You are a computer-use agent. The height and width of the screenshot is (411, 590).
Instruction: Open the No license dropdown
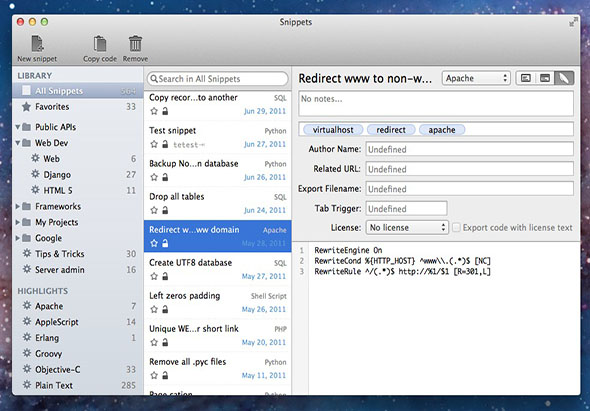tap(407, 228)
